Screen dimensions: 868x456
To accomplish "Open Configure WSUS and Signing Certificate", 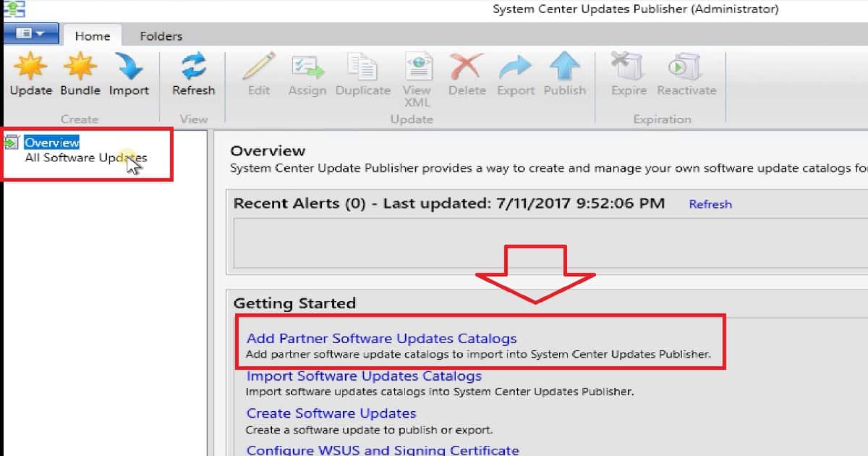I will (x=383, y=449).
